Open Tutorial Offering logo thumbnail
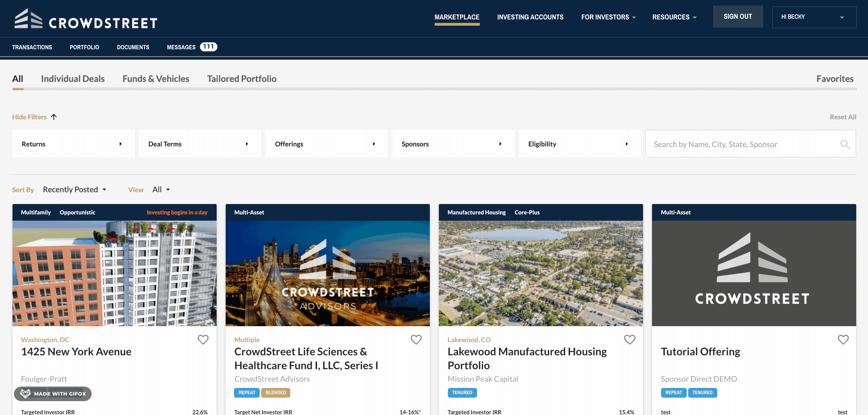This screenshot has width=868, height=415. 754,273
